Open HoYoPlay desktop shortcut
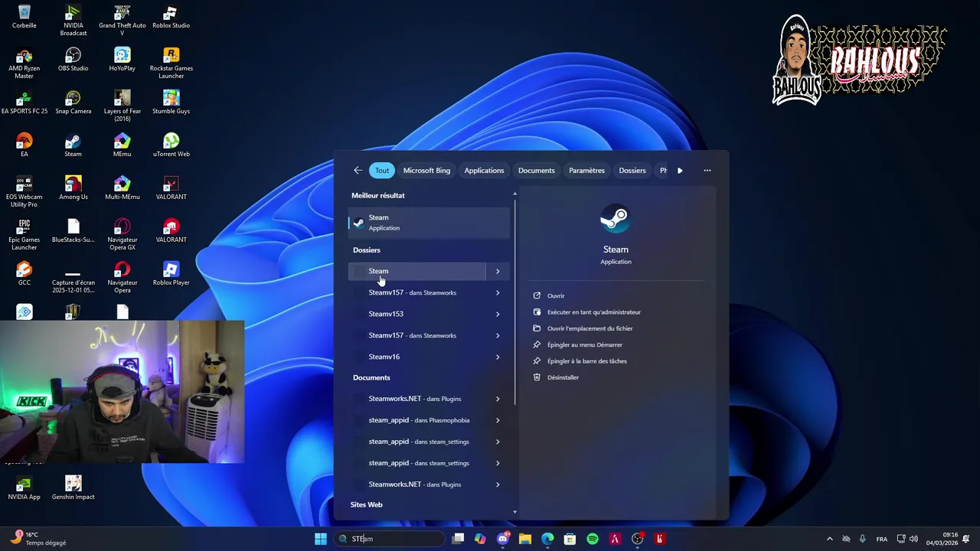This screenshot has width=980, height=551. (122, 60)
